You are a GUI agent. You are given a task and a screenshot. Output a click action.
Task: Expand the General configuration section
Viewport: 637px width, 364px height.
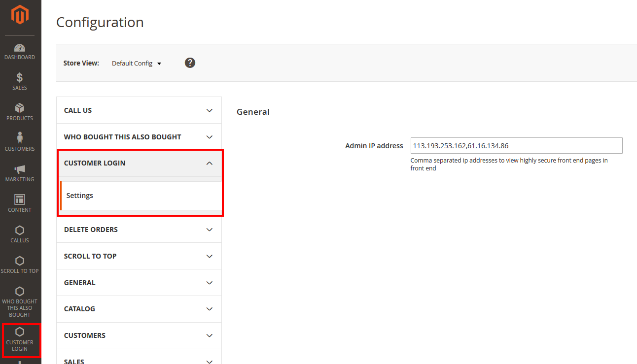139,283
